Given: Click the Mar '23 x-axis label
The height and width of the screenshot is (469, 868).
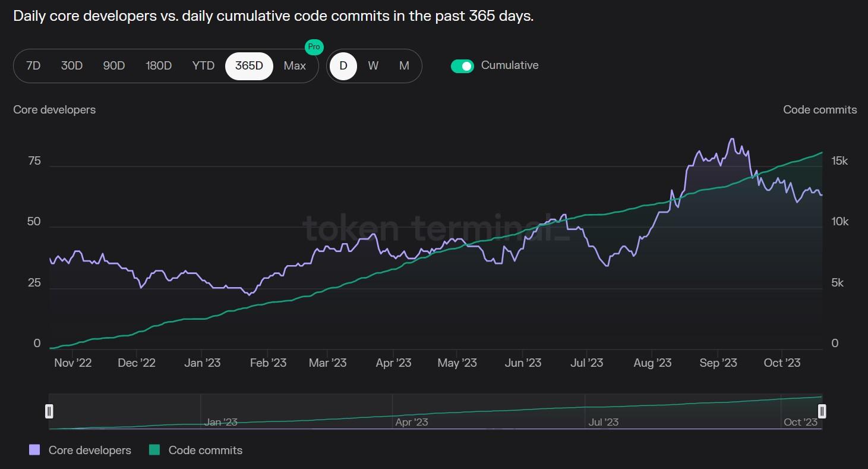Looking at the screenshot, I should pyautogui.click(x=327, y=363).
